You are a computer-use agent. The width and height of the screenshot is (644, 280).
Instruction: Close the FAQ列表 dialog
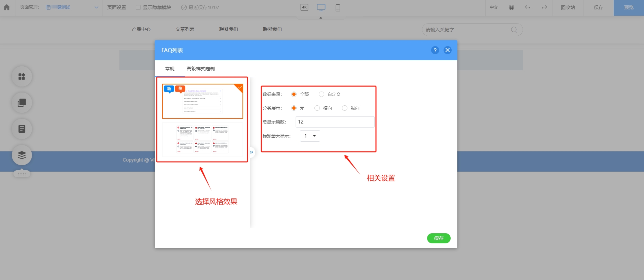(x=448, y=50)
